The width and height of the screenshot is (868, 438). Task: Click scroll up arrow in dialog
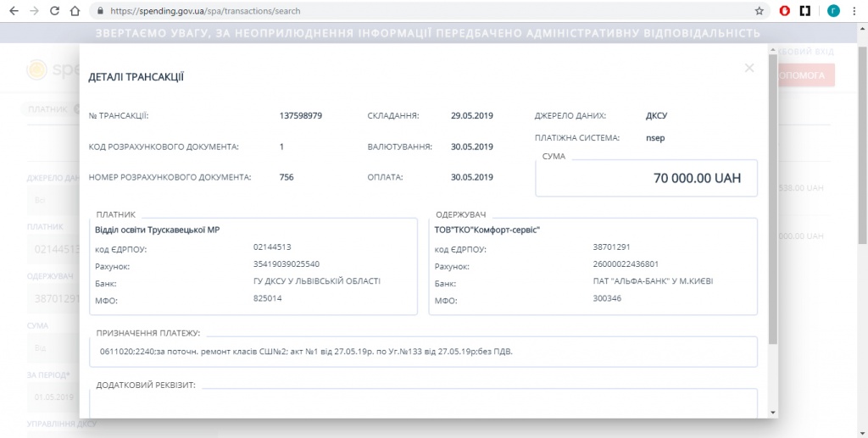pos(773,50)
